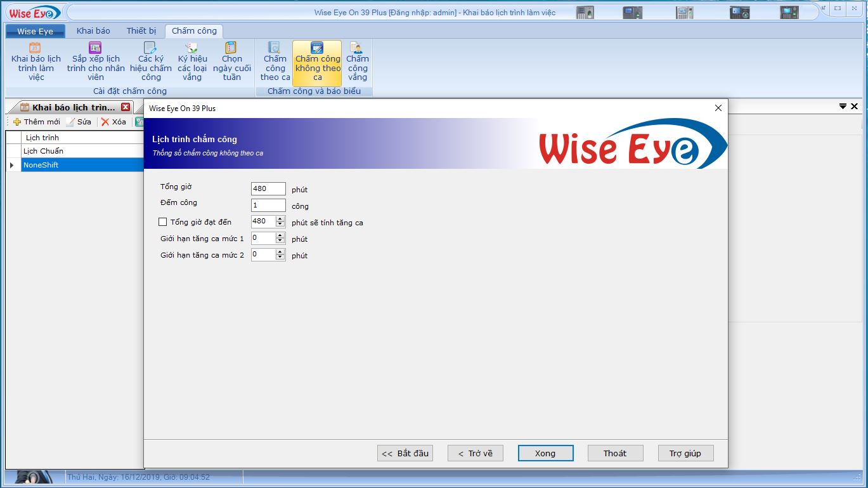Open the document tab list dropdown arrow
868x488 pixels.
(843, 107)
